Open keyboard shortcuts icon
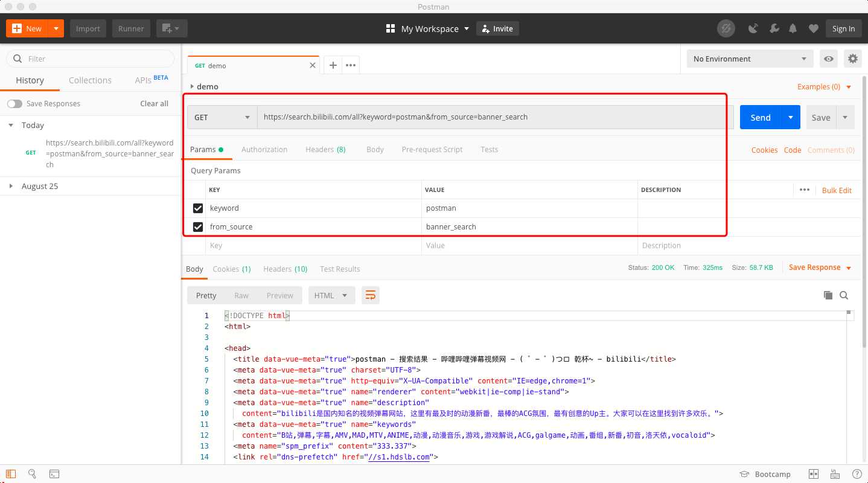The height and width of the screenshot is (483, 868). [x=835, y=474]
